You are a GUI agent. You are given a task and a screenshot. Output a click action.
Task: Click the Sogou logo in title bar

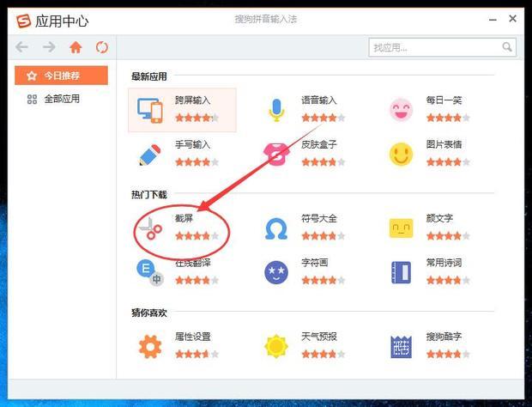(x=23, y=21)
